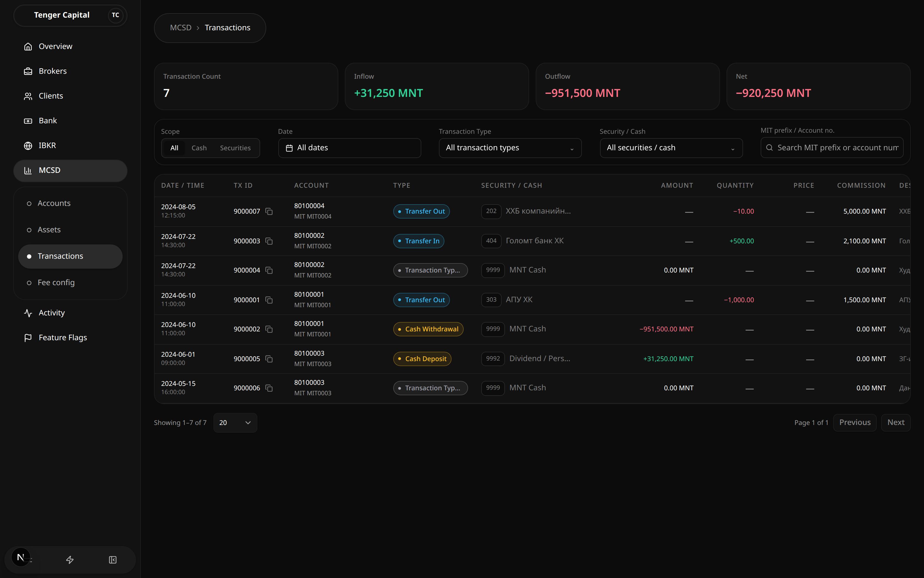Click the Brokers briefcase icon
The image size is (924, 578).
(28, 71)
